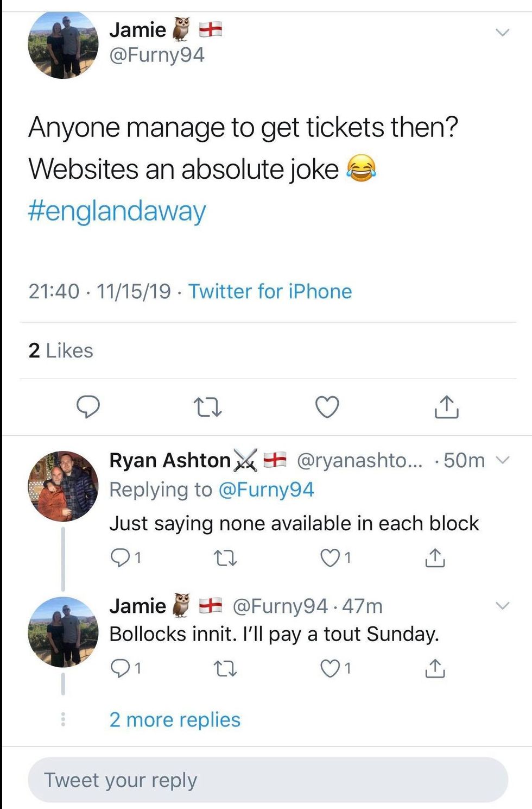Open Ryan Ashton's profile picture
The width and height of the screenshot is (532, 809).
[63, 486]
